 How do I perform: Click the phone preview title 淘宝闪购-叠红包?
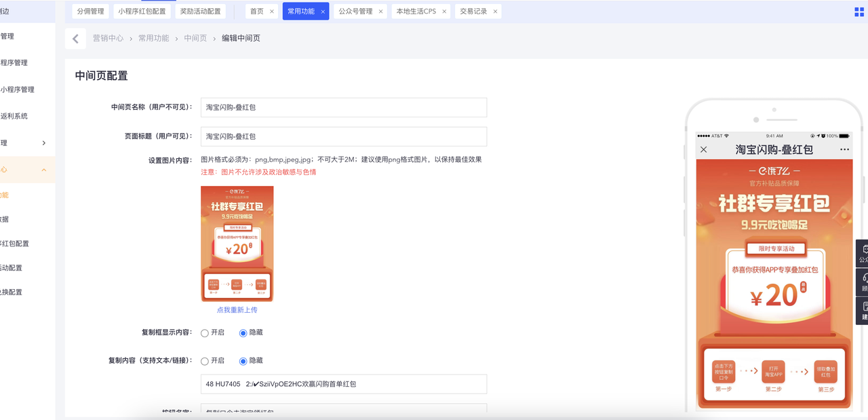tap(774, 149)
